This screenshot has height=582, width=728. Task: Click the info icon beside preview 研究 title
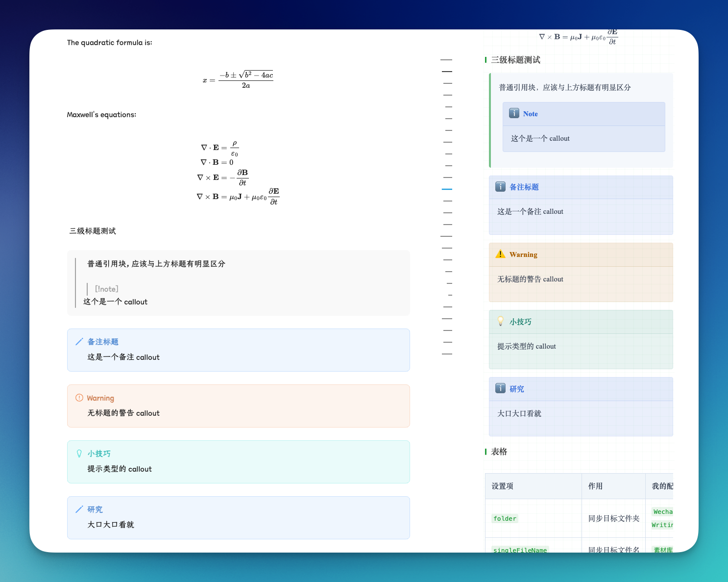click(x=500, y=388)
